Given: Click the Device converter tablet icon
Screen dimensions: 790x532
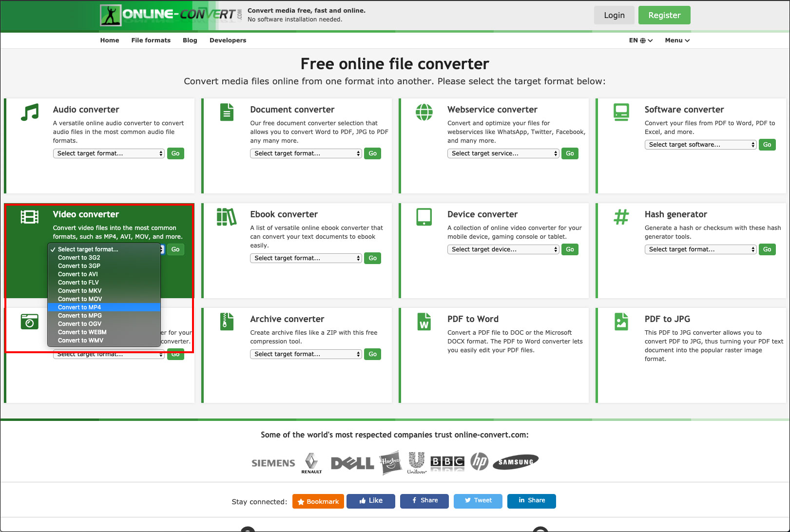Looking at the screenshot, I should coord(424,217).
